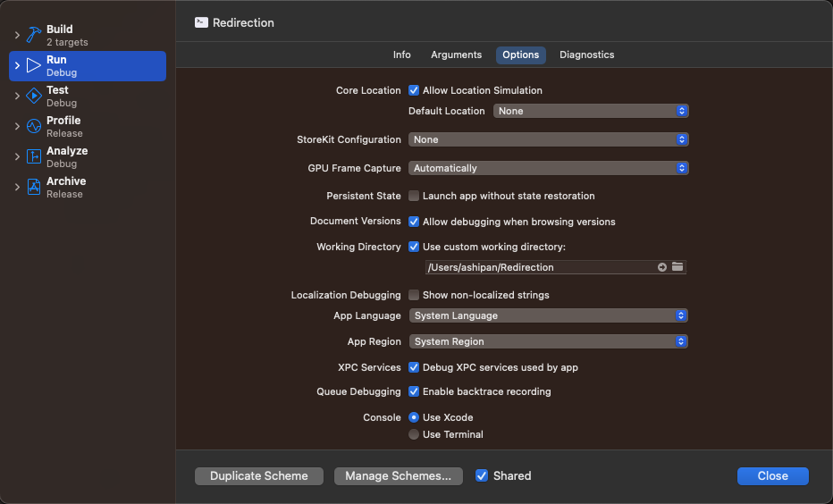
Task: Toggle Allow Location Simulation checkbox
Action: [414, 90]
